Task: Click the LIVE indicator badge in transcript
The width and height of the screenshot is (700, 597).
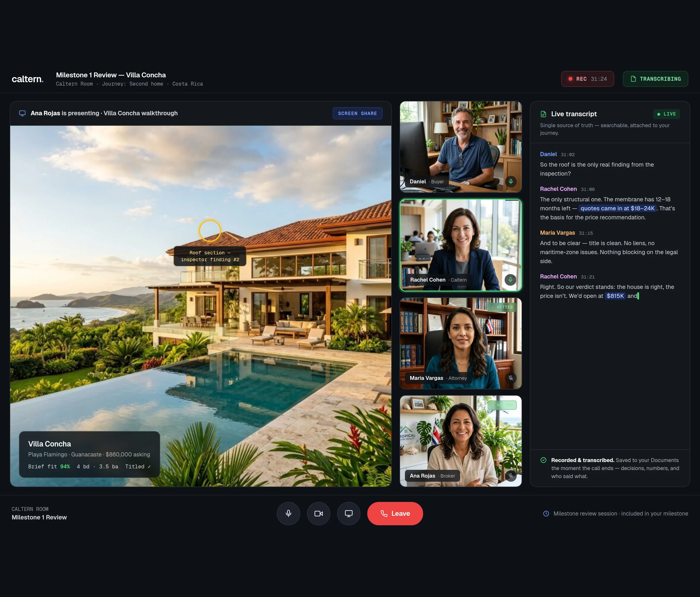Action: (666, 114)
